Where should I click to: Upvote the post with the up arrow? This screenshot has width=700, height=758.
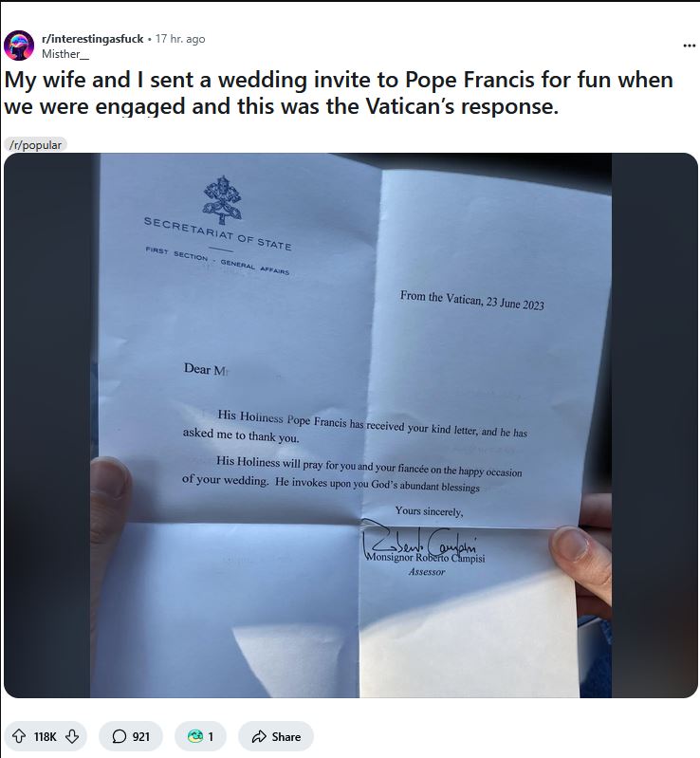[19, 736]
